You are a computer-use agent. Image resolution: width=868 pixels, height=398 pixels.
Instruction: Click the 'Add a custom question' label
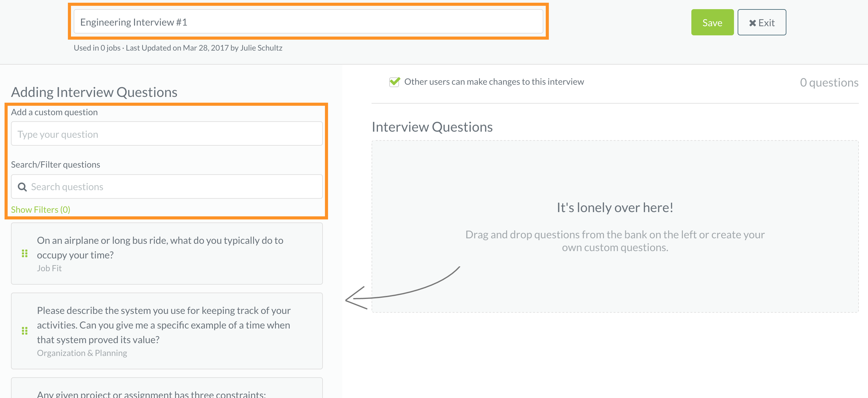54,112
